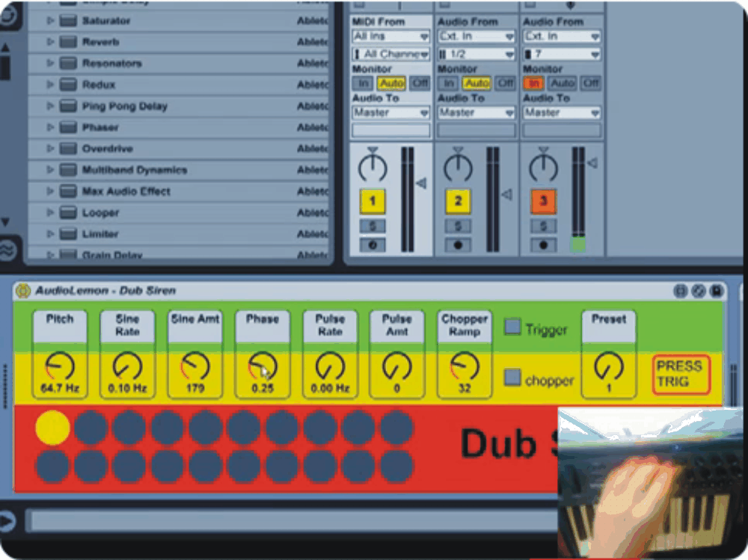Select Multiband Dynamics in device list

coord(135,170)
